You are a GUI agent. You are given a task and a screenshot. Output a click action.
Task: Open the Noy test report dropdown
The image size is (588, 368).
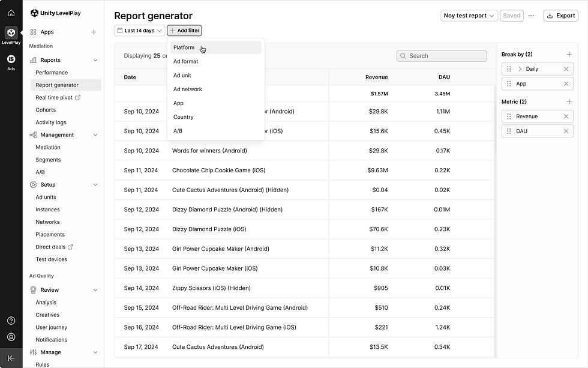469,16
